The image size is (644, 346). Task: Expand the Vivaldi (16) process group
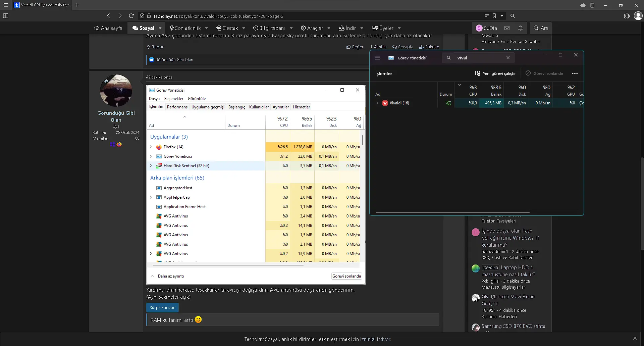pyautogui.click(x=377, y=103)
